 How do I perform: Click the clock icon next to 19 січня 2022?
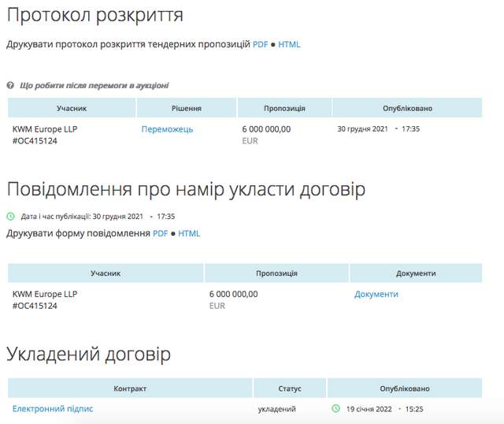click(335, 409)
